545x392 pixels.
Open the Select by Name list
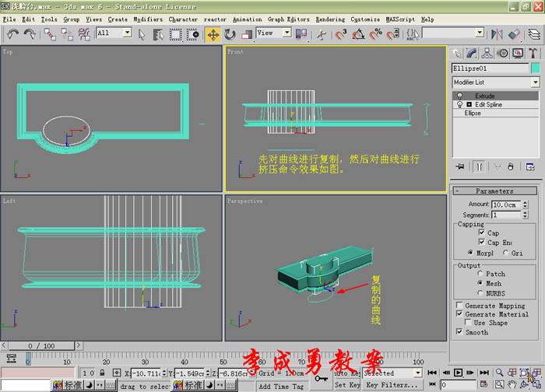click(158, 34)
